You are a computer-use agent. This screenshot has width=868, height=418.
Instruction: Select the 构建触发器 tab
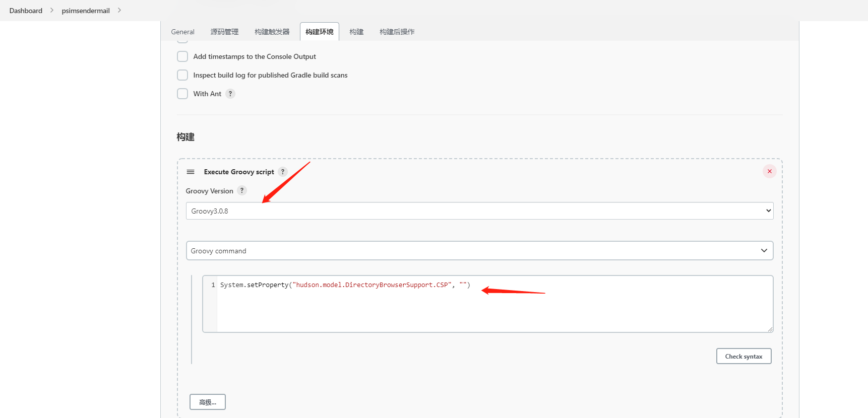[x=272, y=32]
